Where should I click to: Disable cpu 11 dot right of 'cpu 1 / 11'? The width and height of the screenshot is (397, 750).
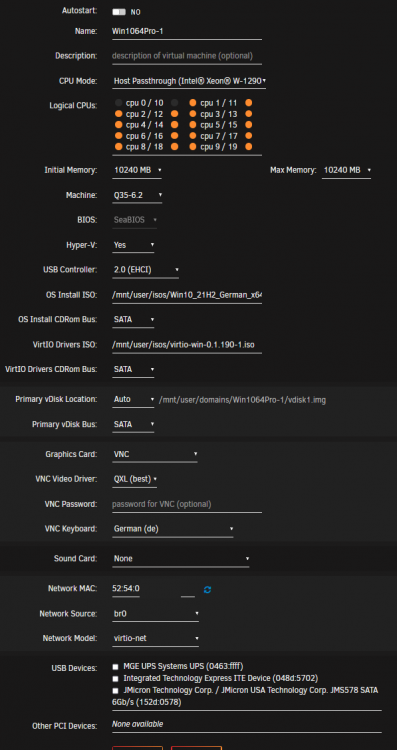[249, 103]
